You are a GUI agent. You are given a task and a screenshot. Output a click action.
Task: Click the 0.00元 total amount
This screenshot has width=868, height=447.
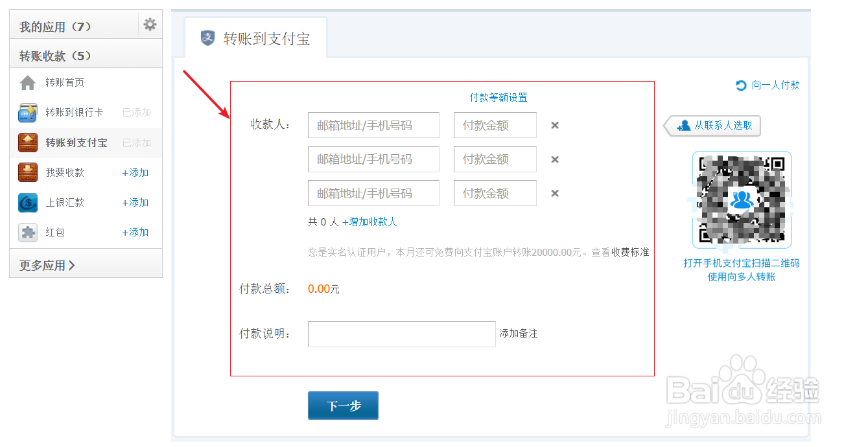point(323,289)
